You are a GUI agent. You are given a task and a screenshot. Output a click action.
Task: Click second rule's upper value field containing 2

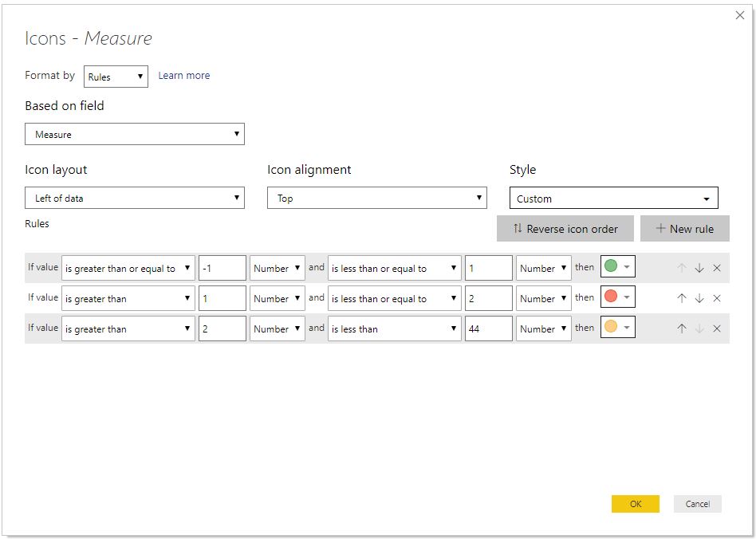488,298
